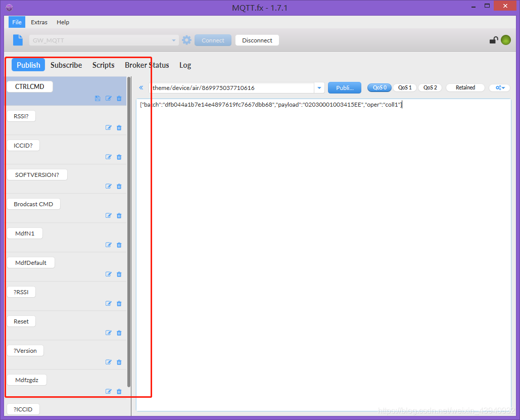
Task: Open connection settings gear icon
Action: pos(186,40)
